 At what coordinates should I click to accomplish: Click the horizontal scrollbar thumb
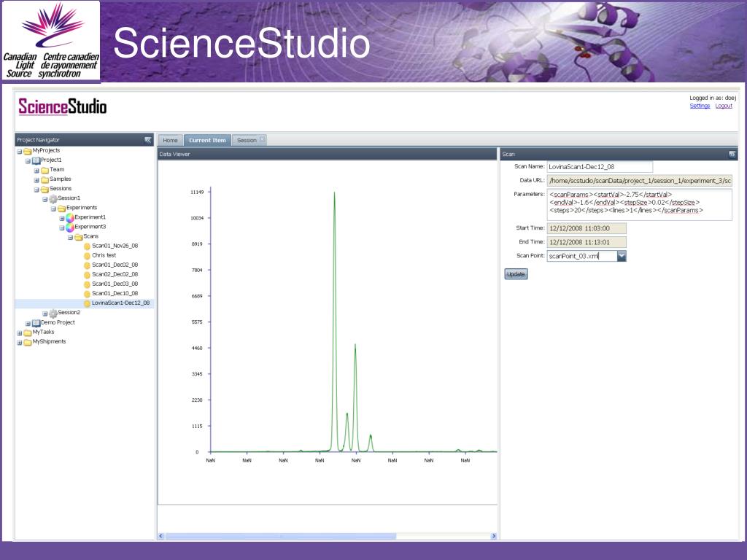[281, 536]
